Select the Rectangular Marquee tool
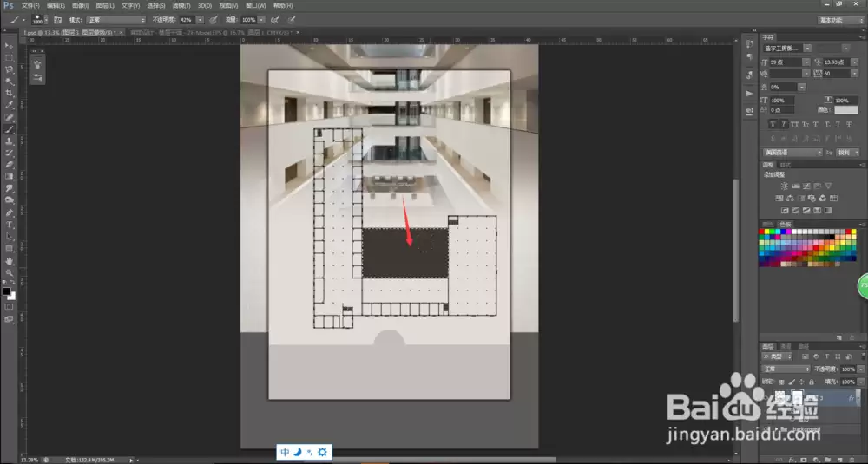This screenshot has height=464, width=868. click(9, 57)
